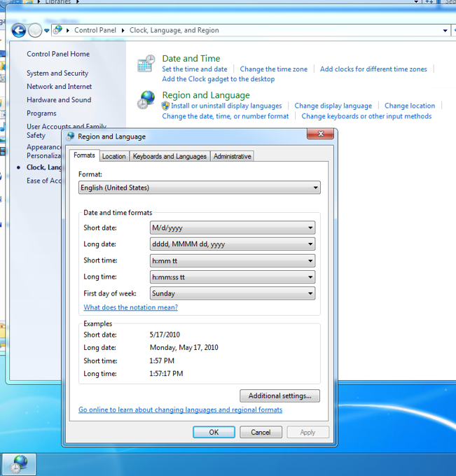
Task: Open the Short date format dropdown
Action: pos(233,227)
